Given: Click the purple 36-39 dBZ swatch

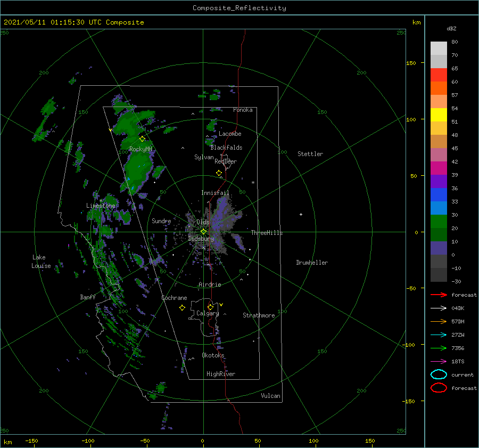Looking at the screenshot, I should 439,181.
